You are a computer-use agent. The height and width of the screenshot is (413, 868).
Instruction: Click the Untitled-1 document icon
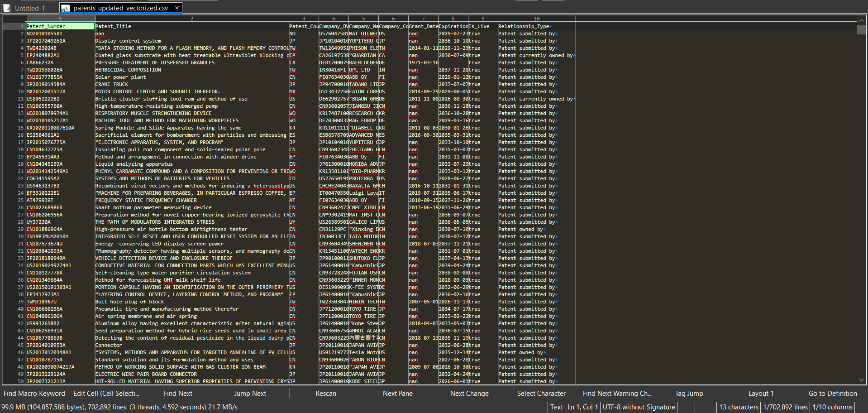[x=7, y=8]
